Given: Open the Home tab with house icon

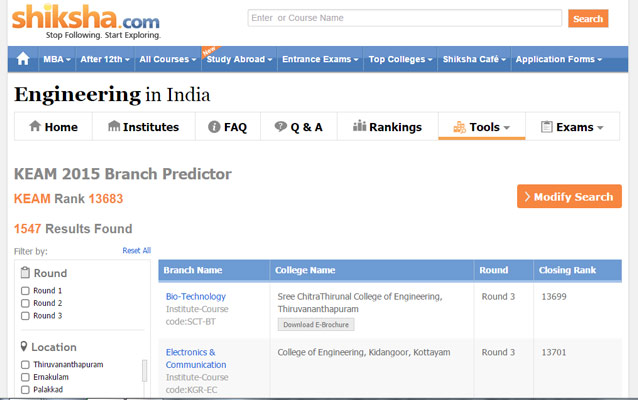Looking at the screenshot, I should [53, 127].
